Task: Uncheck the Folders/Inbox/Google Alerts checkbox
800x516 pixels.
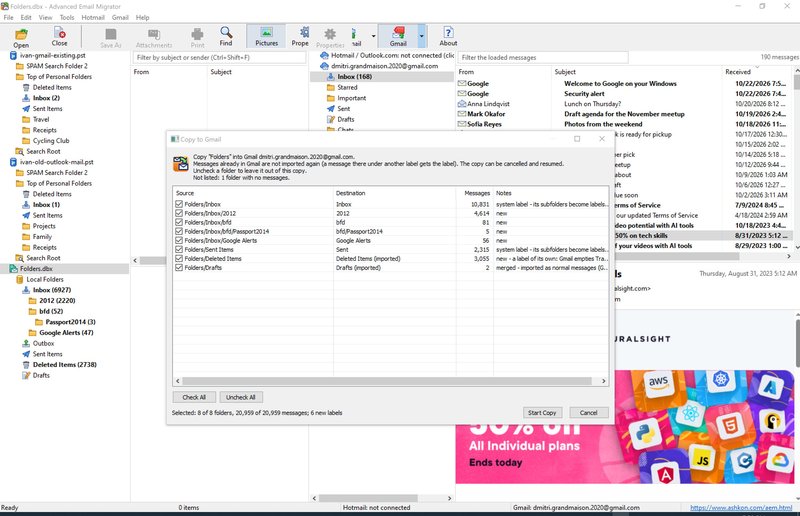Action: pyautogui.click(x=179, y=240)
